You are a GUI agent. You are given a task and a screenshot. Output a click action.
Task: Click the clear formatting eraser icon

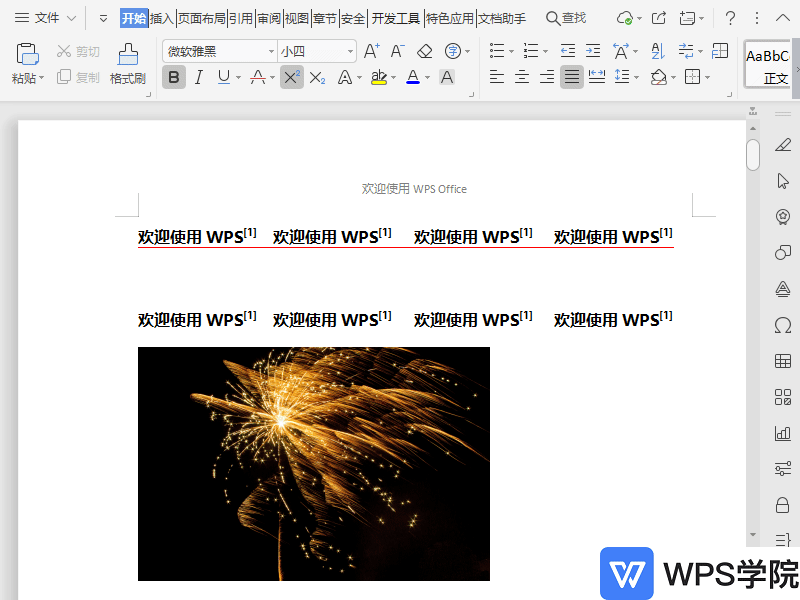click(x=424, y=51)
